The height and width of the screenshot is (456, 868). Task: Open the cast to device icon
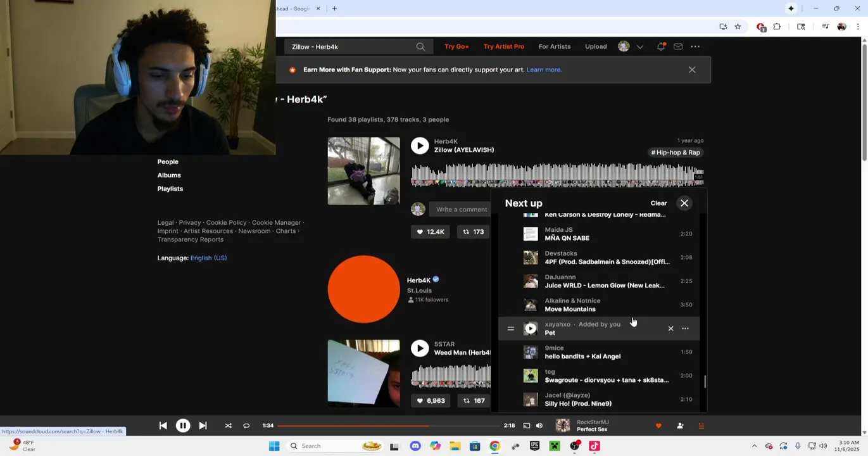[x=526, y=426]
